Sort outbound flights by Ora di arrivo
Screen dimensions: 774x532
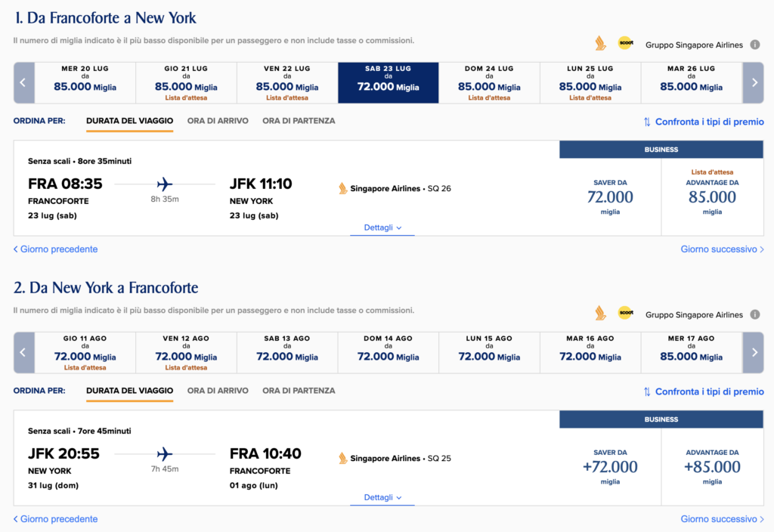[x=218, y=121]
